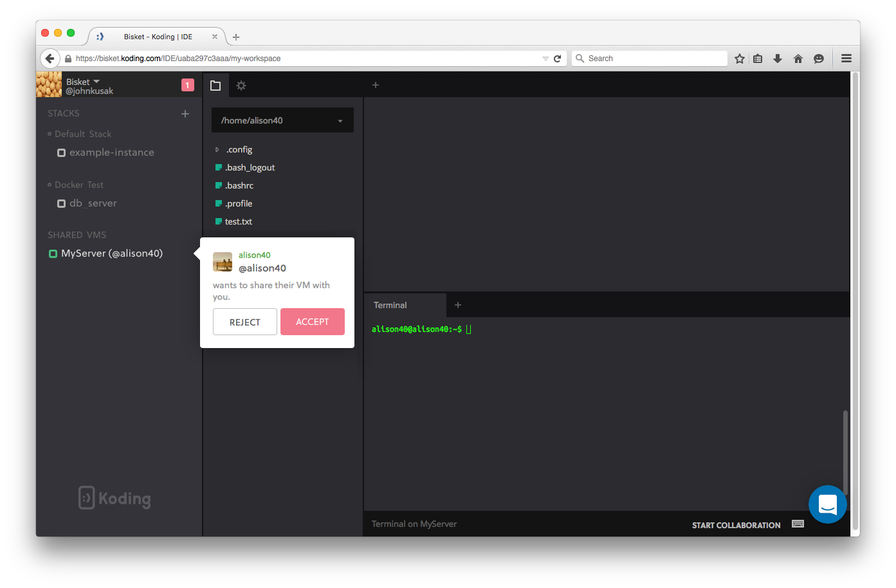Open the IDE settings gear icon
The height and width of the screenshot is (588, 896).
(241, 86)
